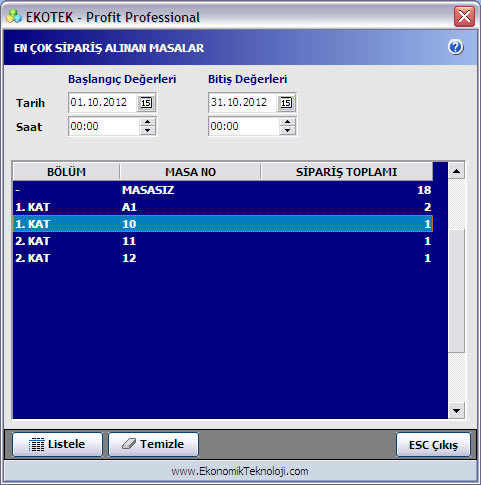
Task: Click start time field under Başlangıç Değerleri
Action: 104,126
